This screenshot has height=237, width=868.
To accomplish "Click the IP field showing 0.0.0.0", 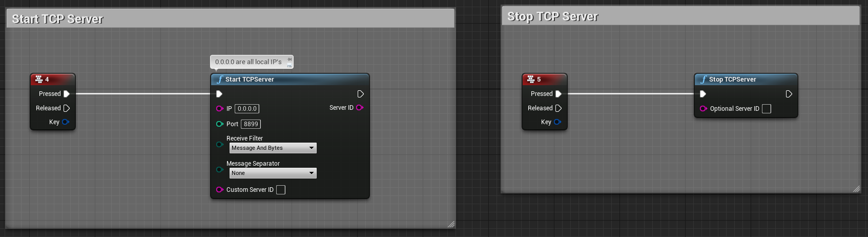I will [x=247, y=109].
